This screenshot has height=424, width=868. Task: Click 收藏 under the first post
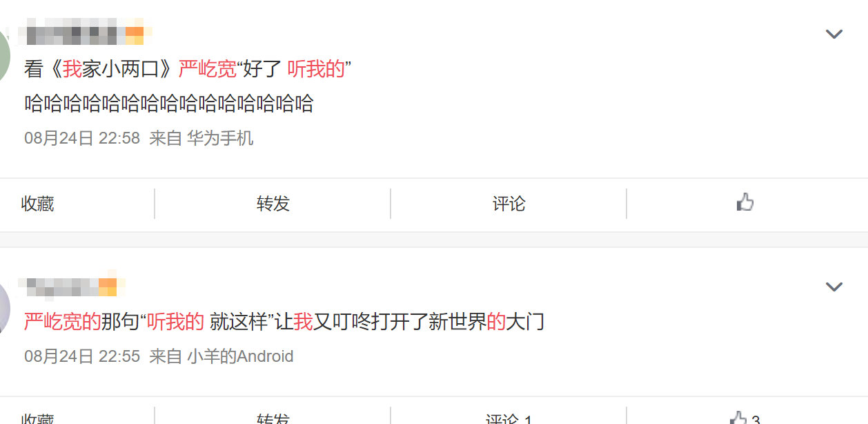pos(37,204)
